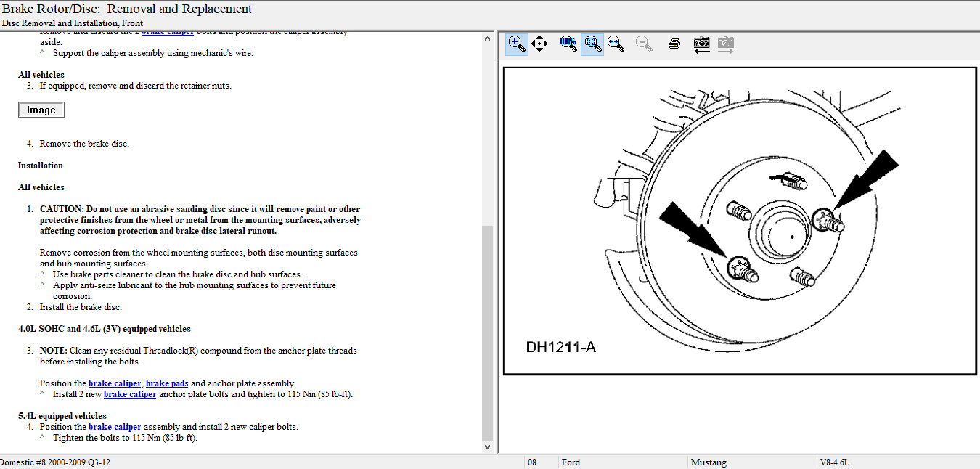
Task: Go to previous image with camera icon
Action: 701,44
